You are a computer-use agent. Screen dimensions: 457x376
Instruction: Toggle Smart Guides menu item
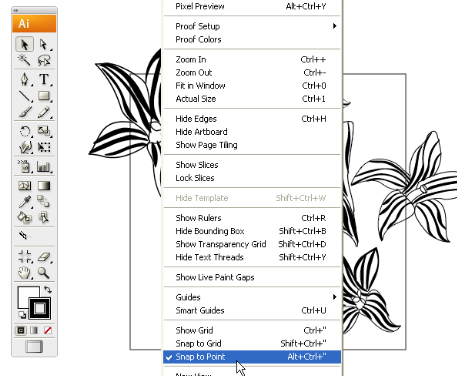pyautogui.click(x=252, y=310)
